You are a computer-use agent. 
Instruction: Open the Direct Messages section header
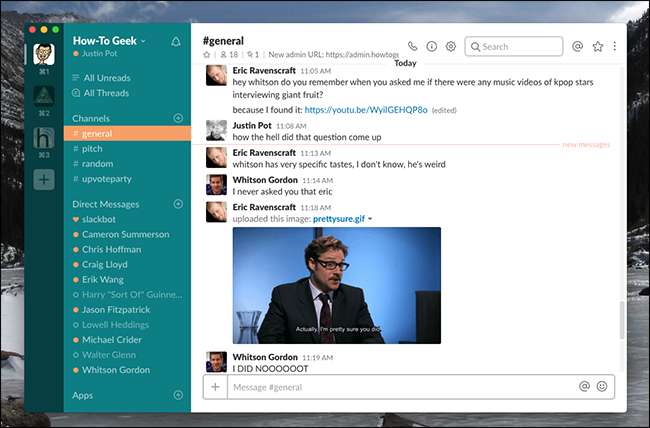(x=106, y=204)
